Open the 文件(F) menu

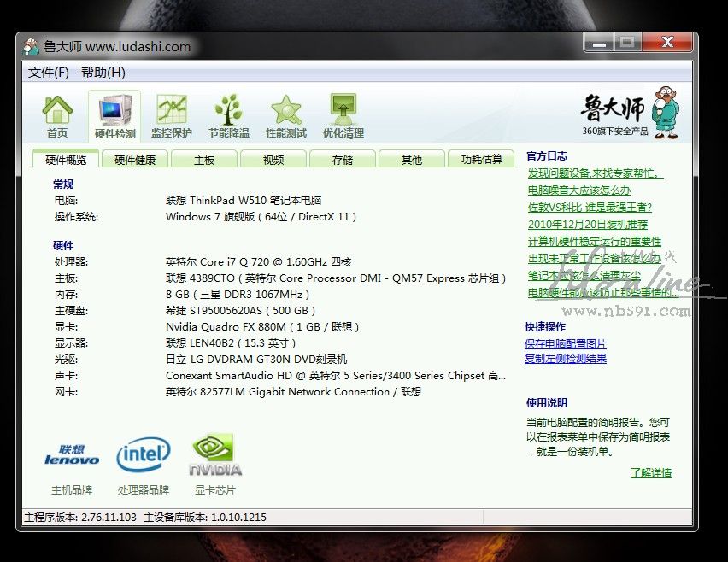(x=49, y=73)
